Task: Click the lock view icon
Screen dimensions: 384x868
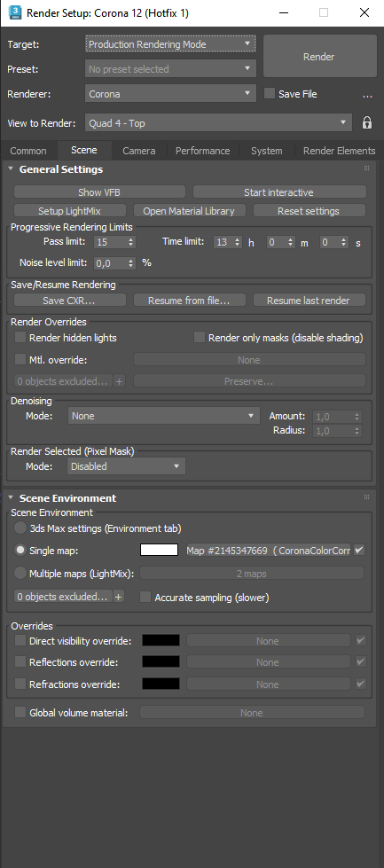Action: pyautogui.click(x=367, y=123)
